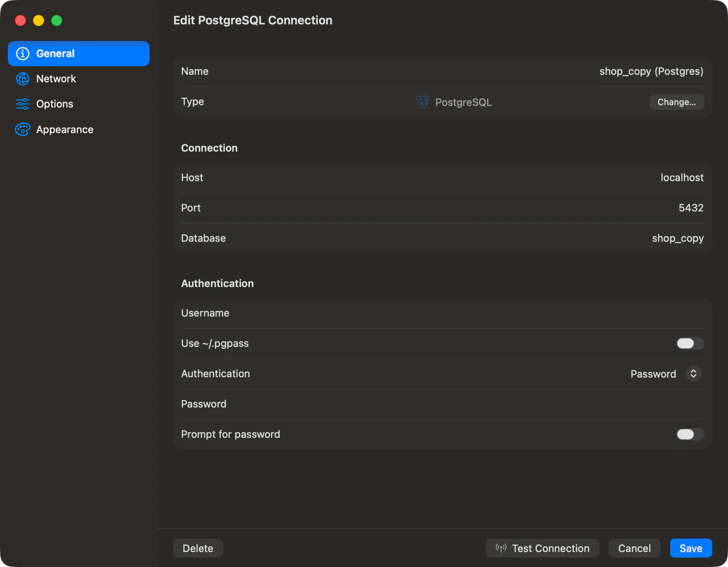The width and height of the screenshot is (728, 567).
Task: Open the Options label in the sidebar
Action: tap(55, 104)
